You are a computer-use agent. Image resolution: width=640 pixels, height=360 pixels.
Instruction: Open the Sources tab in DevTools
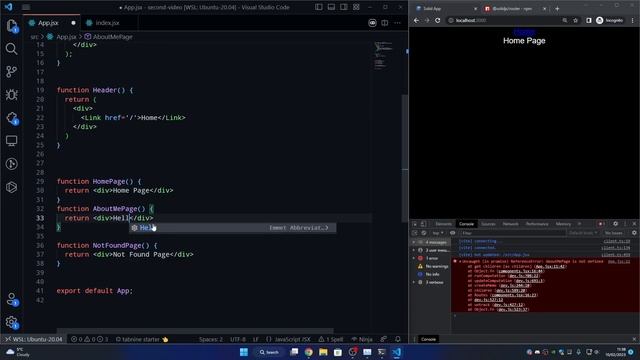coord(488,224)
